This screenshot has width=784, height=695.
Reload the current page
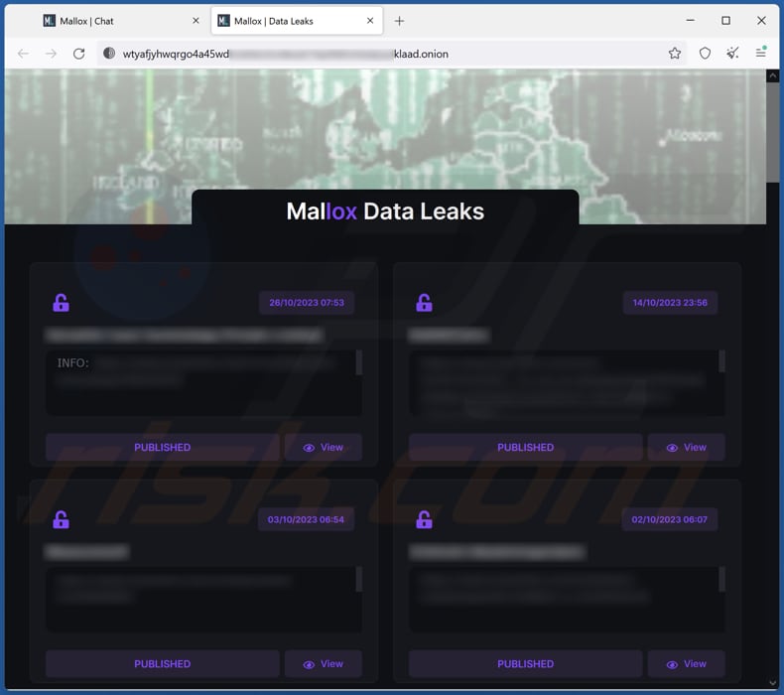79,54
